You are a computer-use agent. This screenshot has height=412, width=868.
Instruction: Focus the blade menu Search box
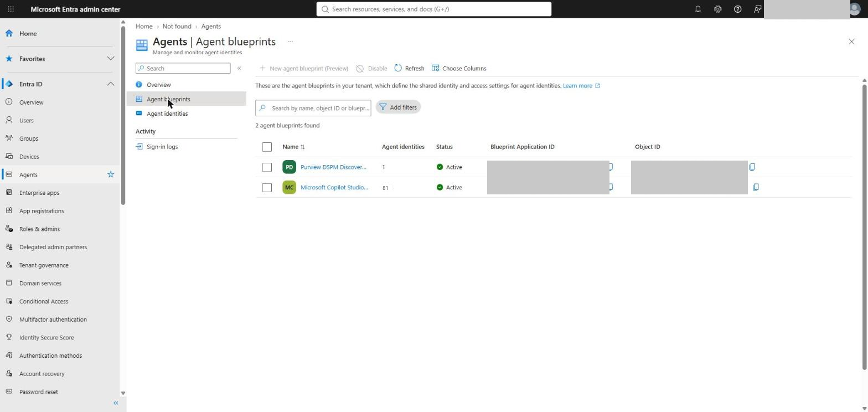[x=183, y=68]
